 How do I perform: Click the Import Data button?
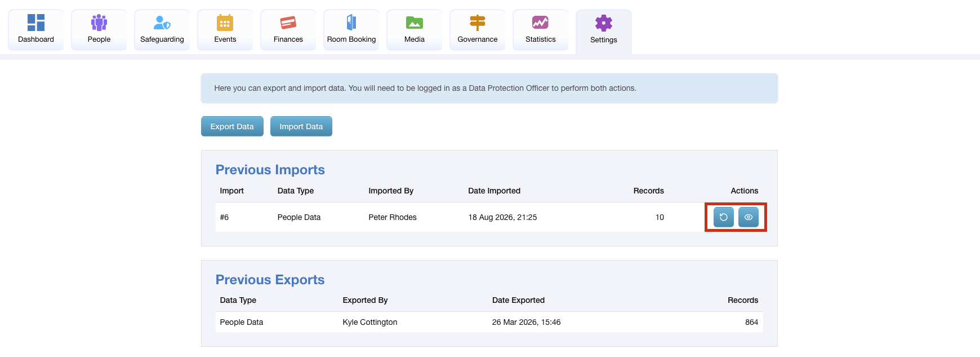point(301,126)
